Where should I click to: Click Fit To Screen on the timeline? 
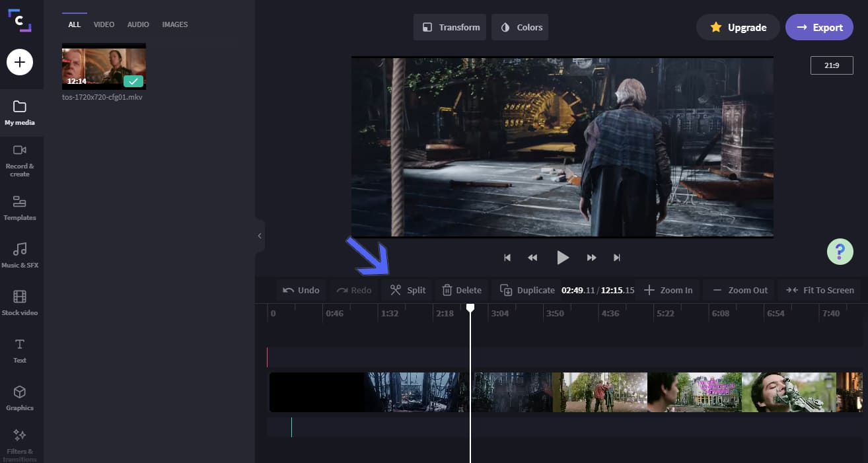click(x=820, y=290)
